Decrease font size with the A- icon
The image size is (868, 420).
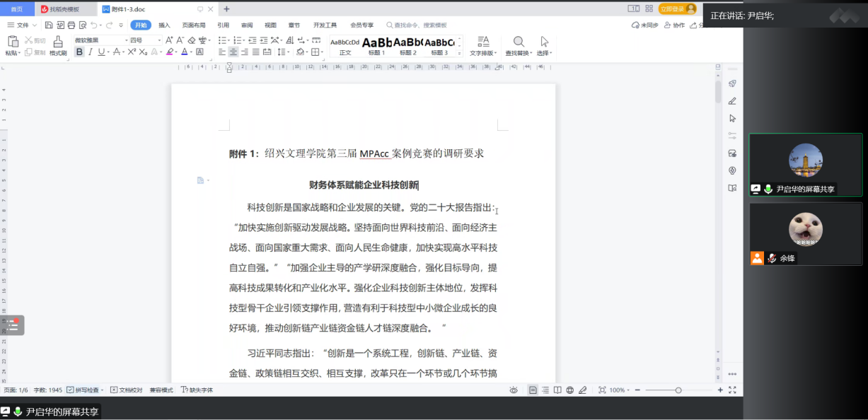tap(180, 40)
